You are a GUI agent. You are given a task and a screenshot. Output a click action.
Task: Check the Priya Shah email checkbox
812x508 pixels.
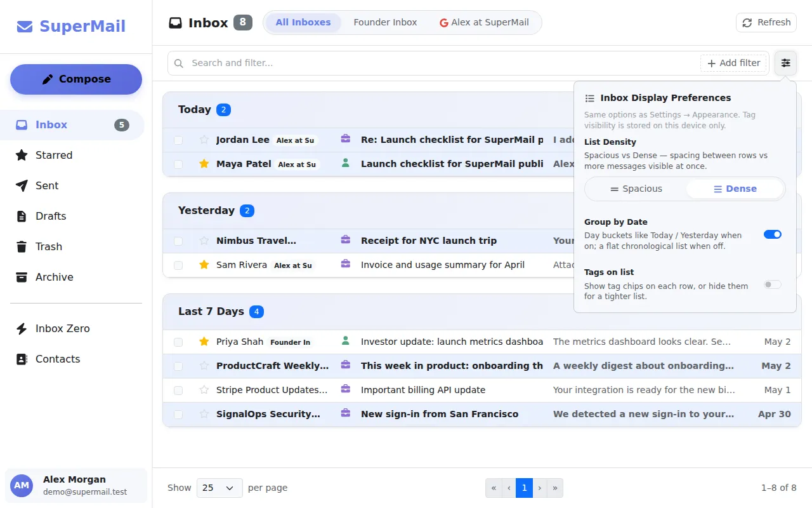tap(178, 342)
